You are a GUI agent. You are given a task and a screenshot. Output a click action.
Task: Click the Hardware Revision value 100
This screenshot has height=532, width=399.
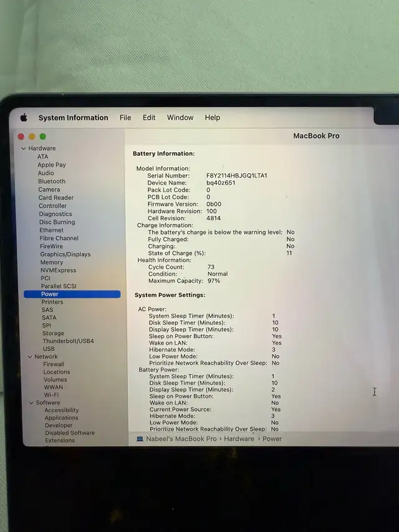coord(211,211)
